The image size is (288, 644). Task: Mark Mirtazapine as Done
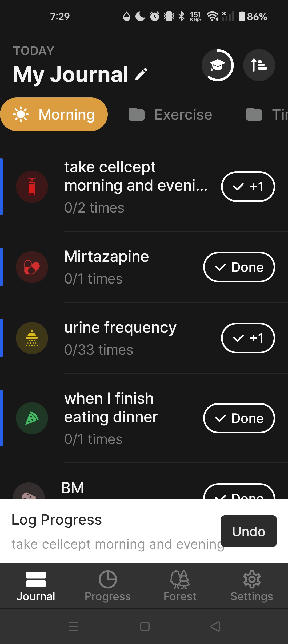click(x=239, y=267)
